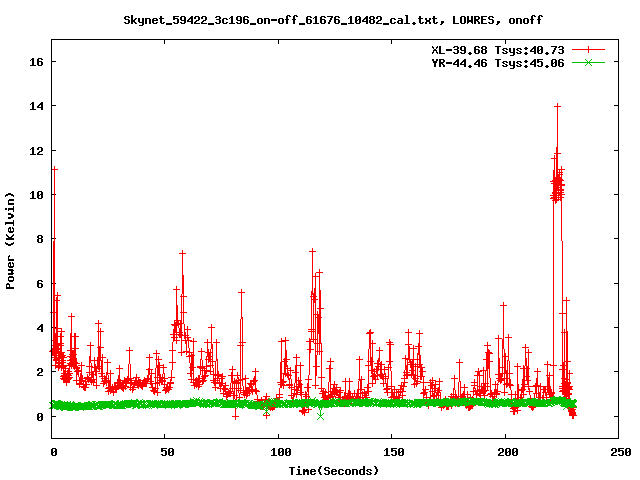Click the red line sample in the legend
This screenshot has width=640, height=480.
(x=588, y=50)
